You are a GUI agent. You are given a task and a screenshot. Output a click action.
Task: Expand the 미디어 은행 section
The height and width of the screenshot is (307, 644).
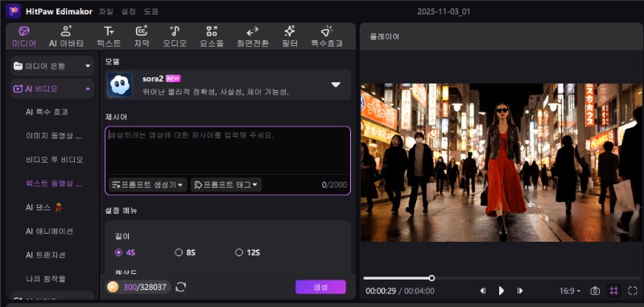52,66
